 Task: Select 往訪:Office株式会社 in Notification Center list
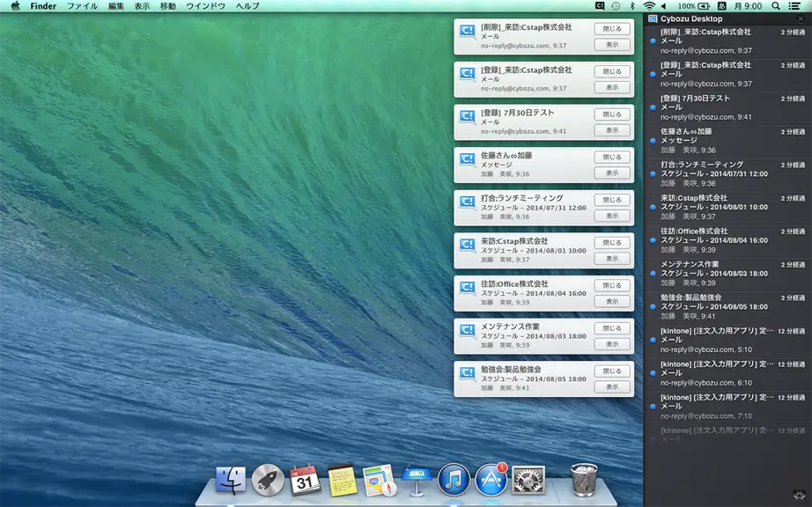click(x=727, y=240)
